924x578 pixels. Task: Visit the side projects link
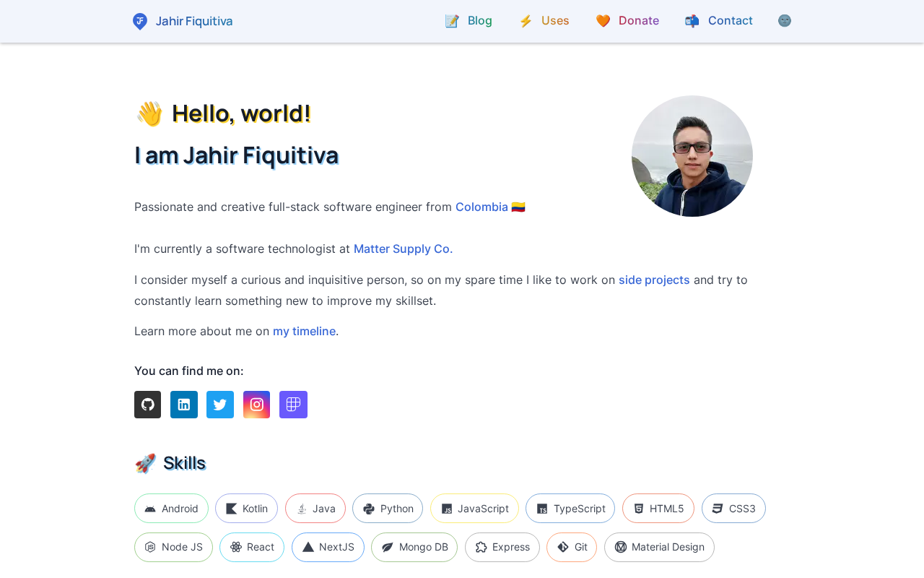click(654, 280)
